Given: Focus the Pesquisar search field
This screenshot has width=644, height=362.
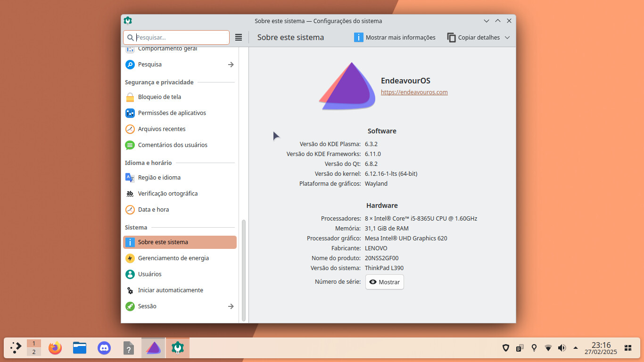Looking at the screenshot, I should point(176,37).
